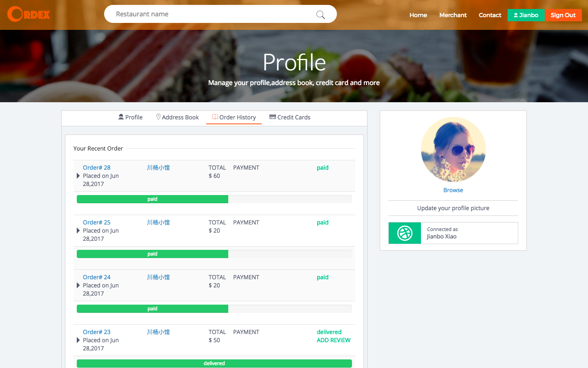This screenshot has height=368, width=588.
Task: Click the search magnifier icon
Action: [x=321, y=15]
